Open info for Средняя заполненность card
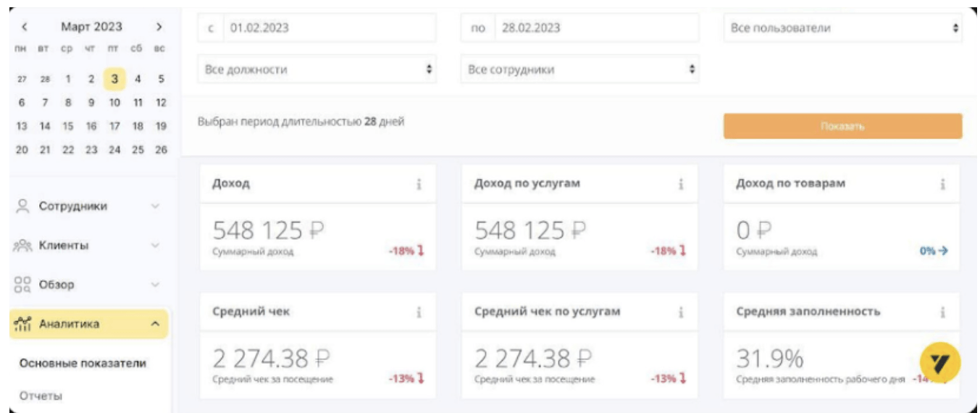 pyautogui.click(x=942, y=312)
